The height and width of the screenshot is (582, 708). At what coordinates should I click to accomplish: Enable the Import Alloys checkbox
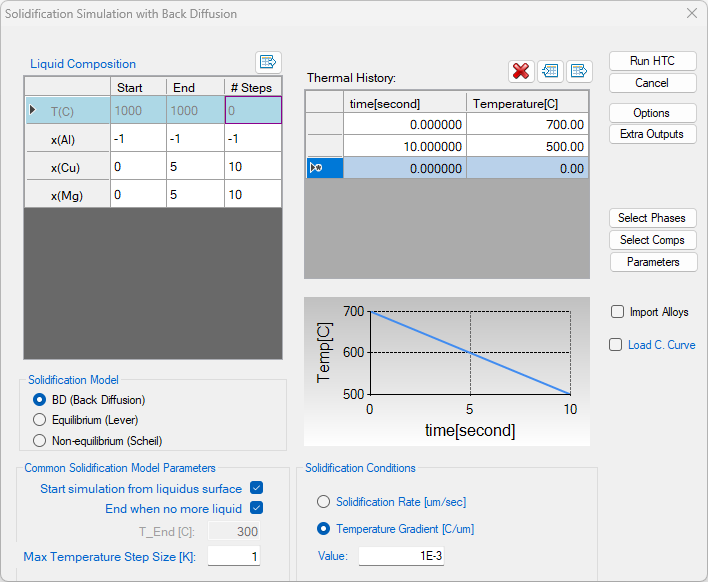(x=617, y=312)
